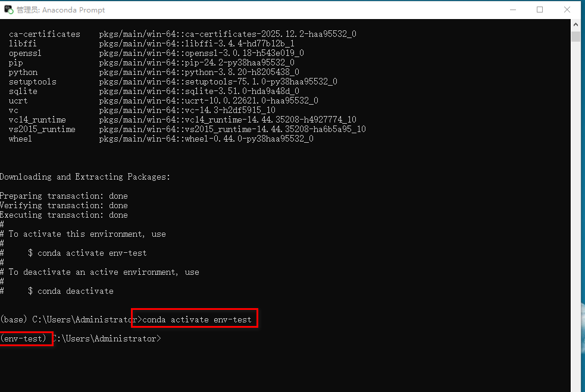The width and height of the screenshot is (585, 392).
Task: Click the wheel package name
Action: click(20, 139)
